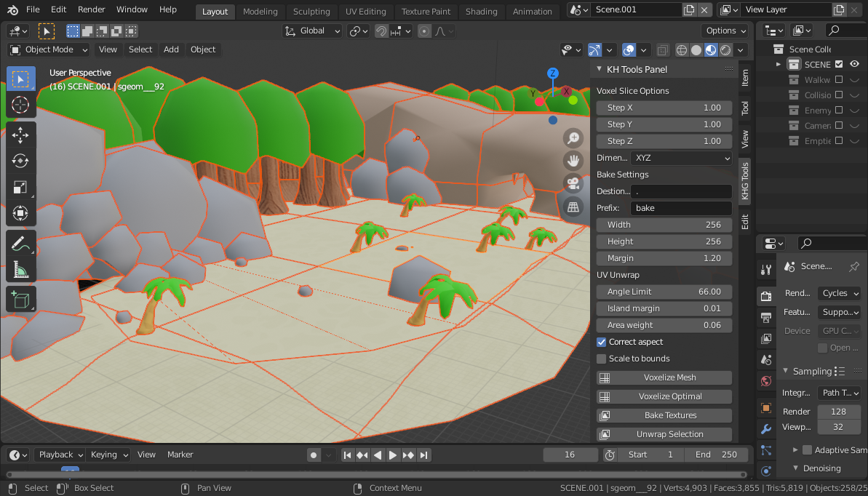The width and height of the screenshot is (868, 496).
Task: Jump to the animation end frame
Action: pos(423,455)
